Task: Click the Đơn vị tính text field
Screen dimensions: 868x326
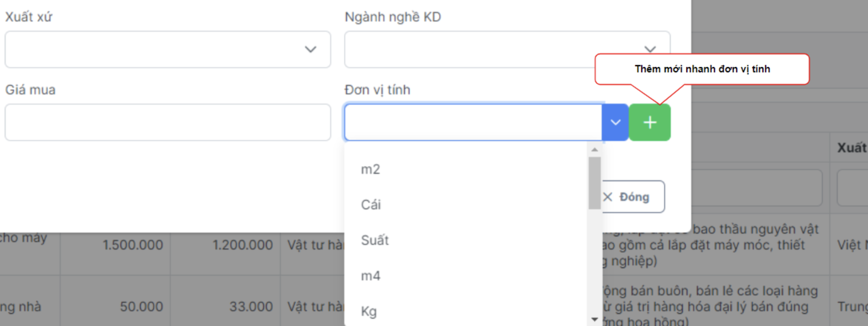Action: point(473,122)
